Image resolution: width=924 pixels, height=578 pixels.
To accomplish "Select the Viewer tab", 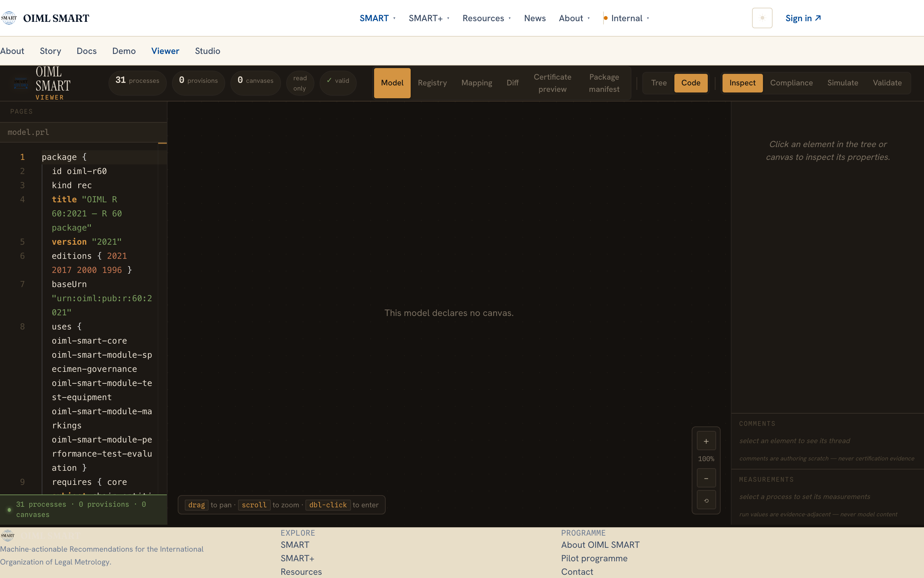I will 165,51.
